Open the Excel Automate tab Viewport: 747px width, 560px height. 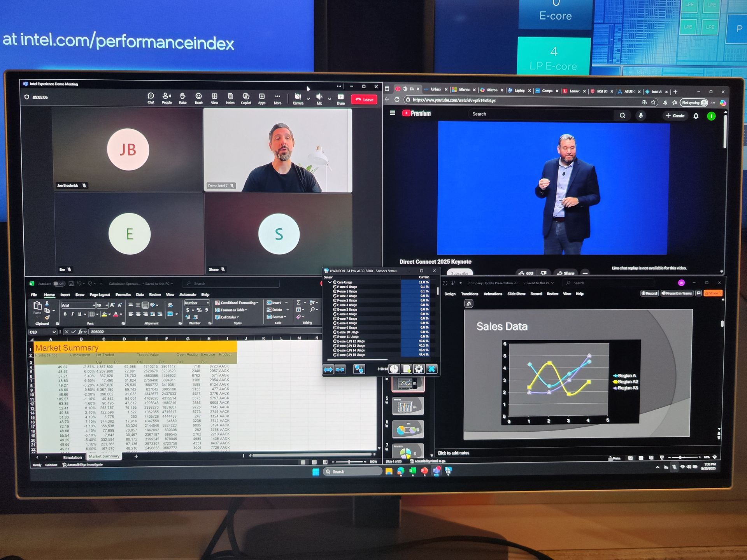click(x=188, y=294)
